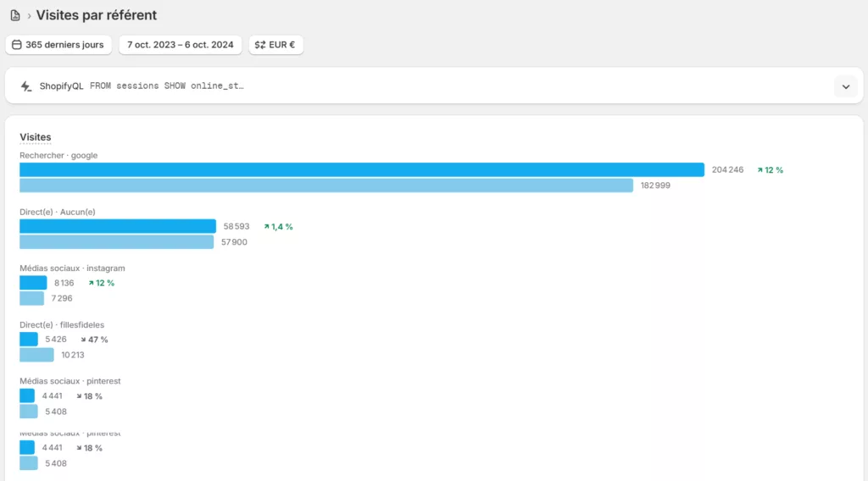The height and width of the screenshot is (481, 868).
Task: Select the dark blue google bar at 204 246
Action: [x=362, y=170]
